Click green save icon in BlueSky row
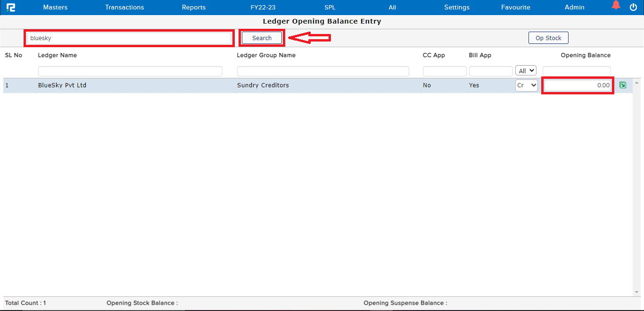 click(x=622, y=85)
